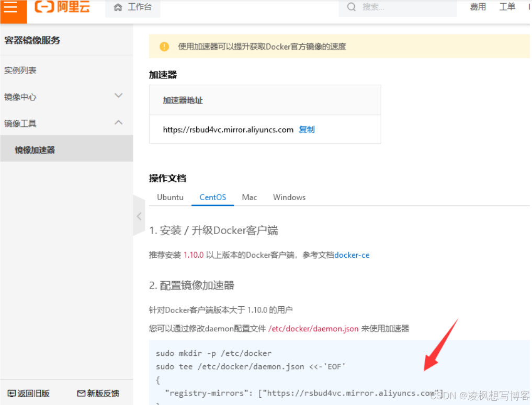
Task: Click the Aliyun logo
Action: click(x=62, y=7)
